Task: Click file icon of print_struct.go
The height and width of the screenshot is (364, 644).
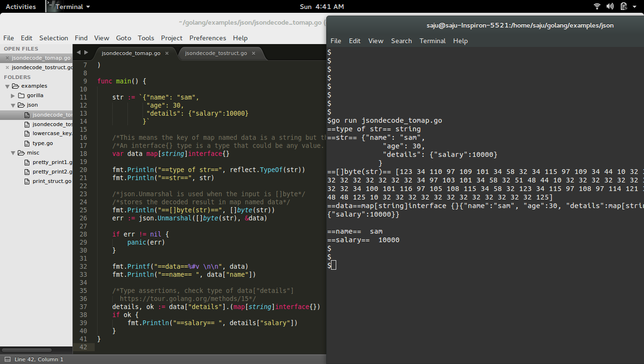Action: point(27,181)
